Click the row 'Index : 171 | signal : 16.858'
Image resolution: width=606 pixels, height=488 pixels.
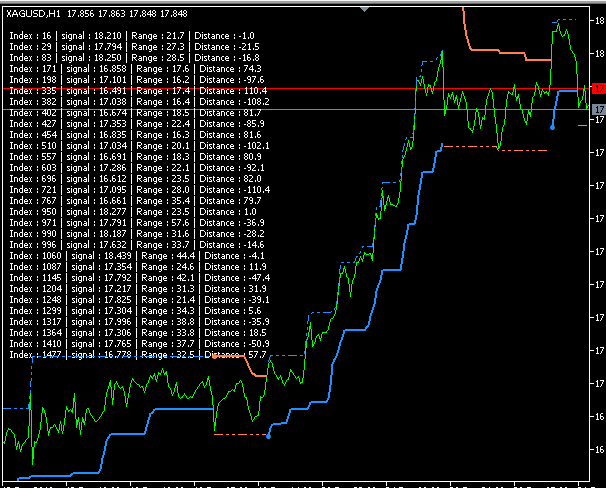click(x=135, y=69)
